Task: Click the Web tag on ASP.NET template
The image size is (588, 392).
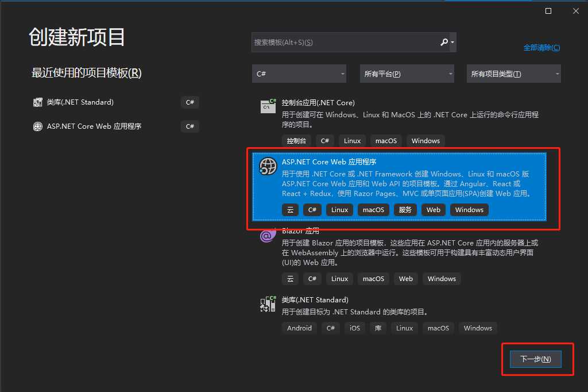Action: pos(433,210)
